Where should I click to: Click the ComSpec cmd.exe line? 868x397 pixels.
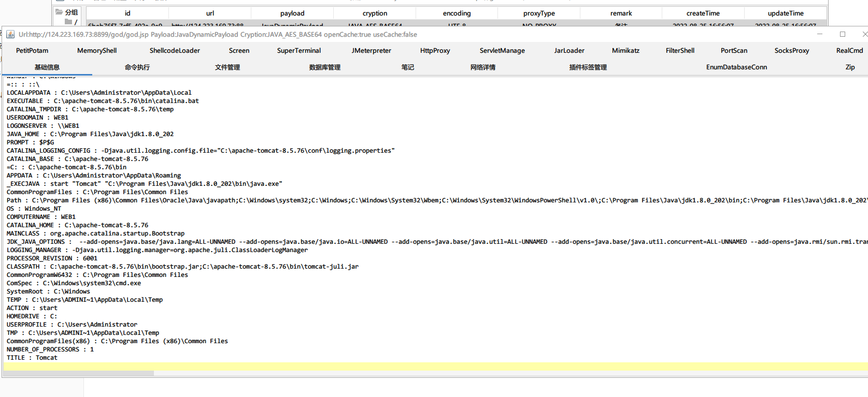pos(74,283)
